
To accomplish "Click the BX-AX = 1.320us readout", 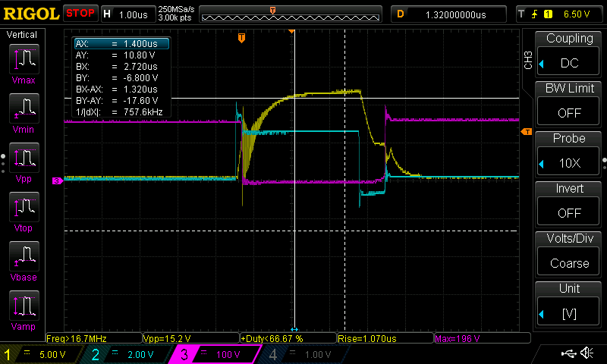I will tap(117, 89).
